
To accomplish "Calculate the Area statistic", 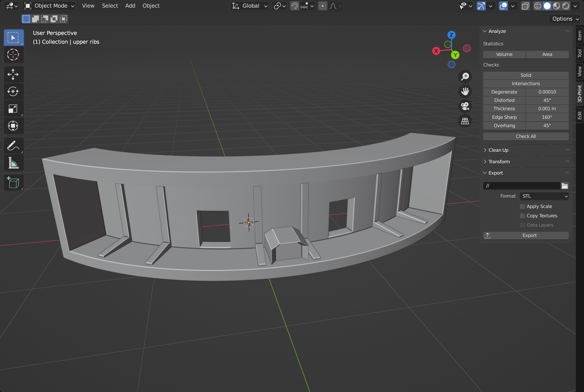I will (547, 55).
